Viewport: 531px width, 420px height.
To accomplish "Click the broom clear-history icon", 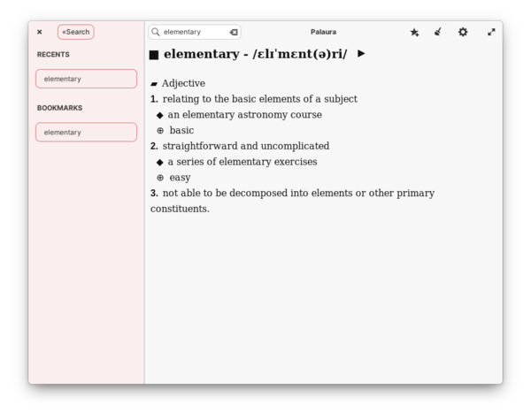I will [438, 32].
